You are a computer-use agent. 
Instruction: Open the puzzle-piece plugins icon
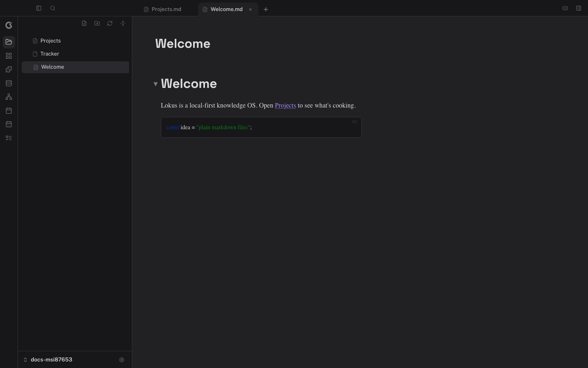pos(9,70)
